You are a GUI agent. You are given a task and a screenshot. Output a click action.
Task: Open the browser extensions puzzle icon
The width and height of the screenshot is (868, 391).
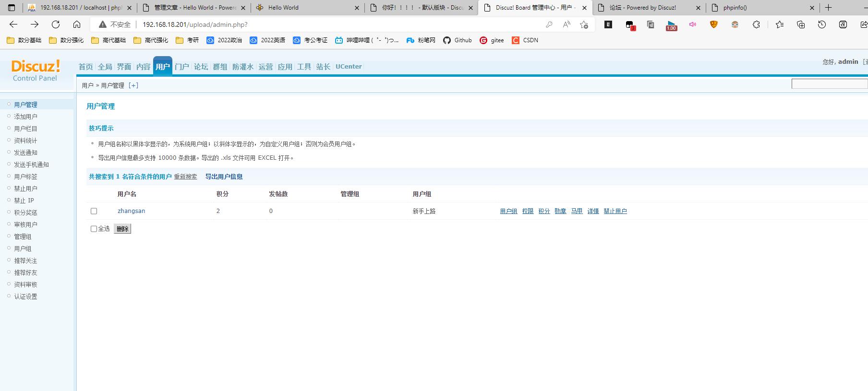click(756, 24)
